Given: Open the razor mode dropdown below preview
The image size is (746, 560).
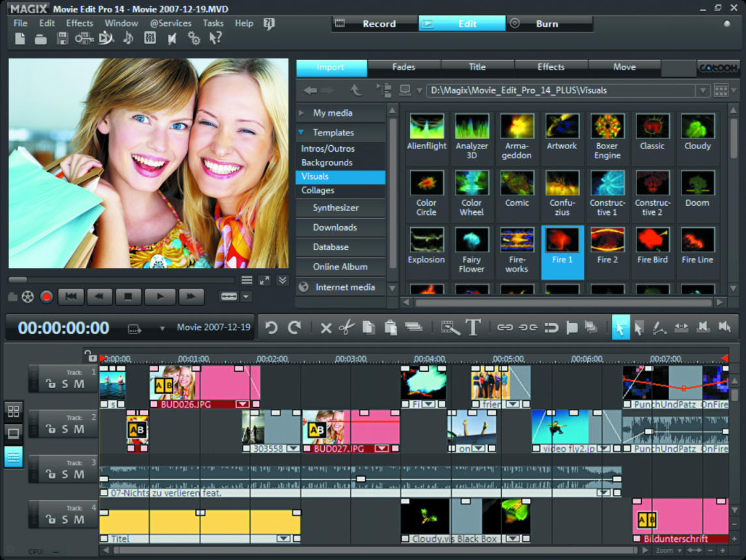Looking at the screenshot, I should (246, 297).
